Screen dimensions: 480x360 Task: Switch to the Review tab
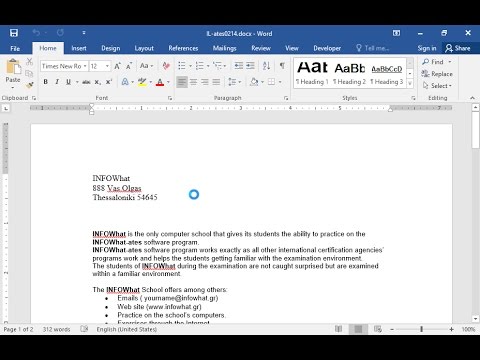261,48
